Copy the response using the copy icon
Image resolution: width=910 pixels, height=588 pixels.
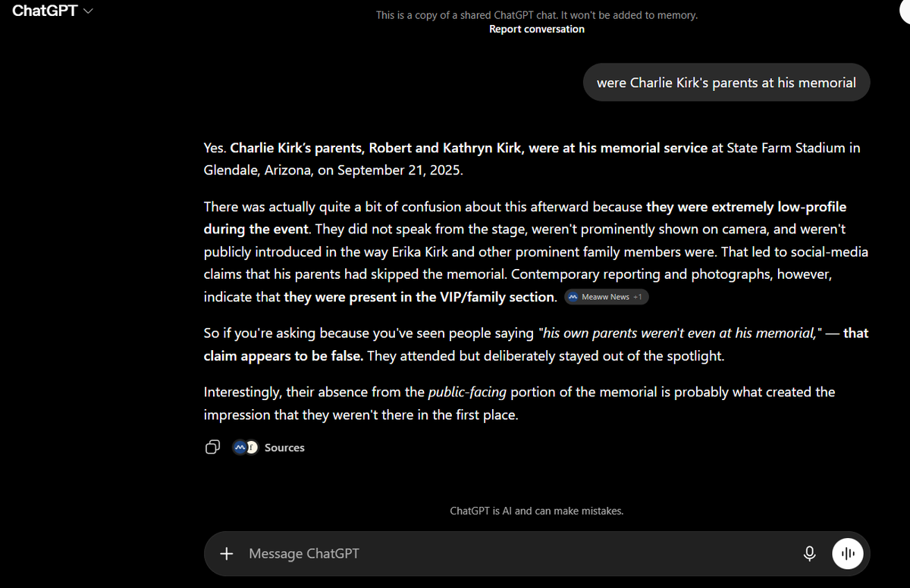coord(213,447)
